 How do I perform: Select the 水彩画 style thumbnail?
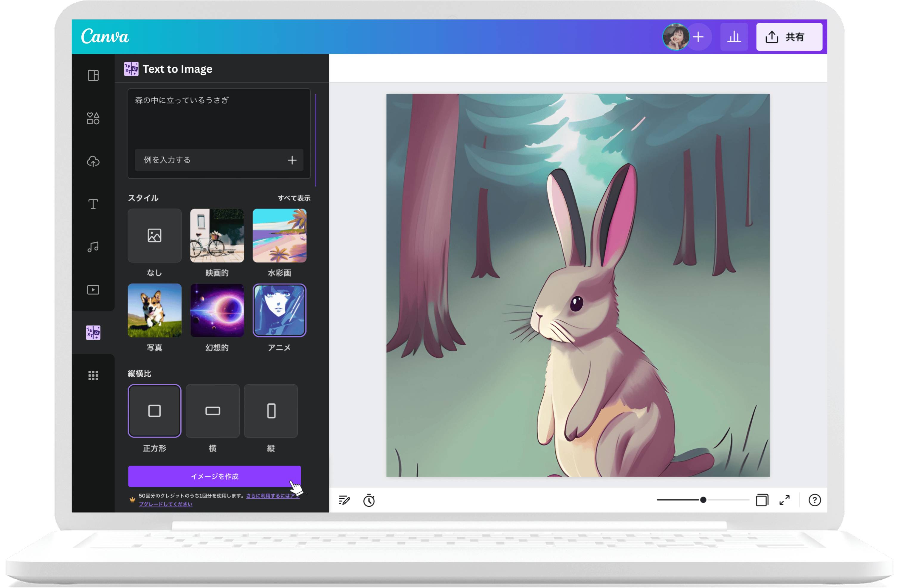click(x=280, y=236)
